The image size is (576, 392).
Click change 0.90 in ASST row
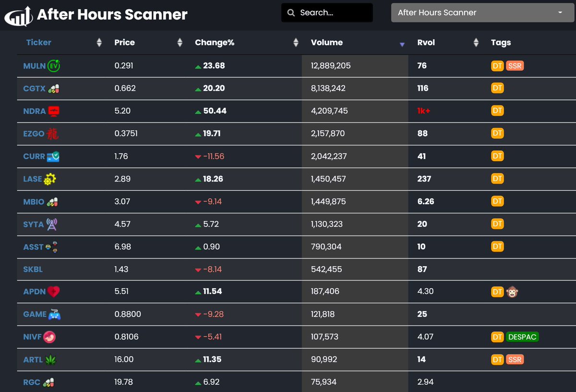(211, 247)
